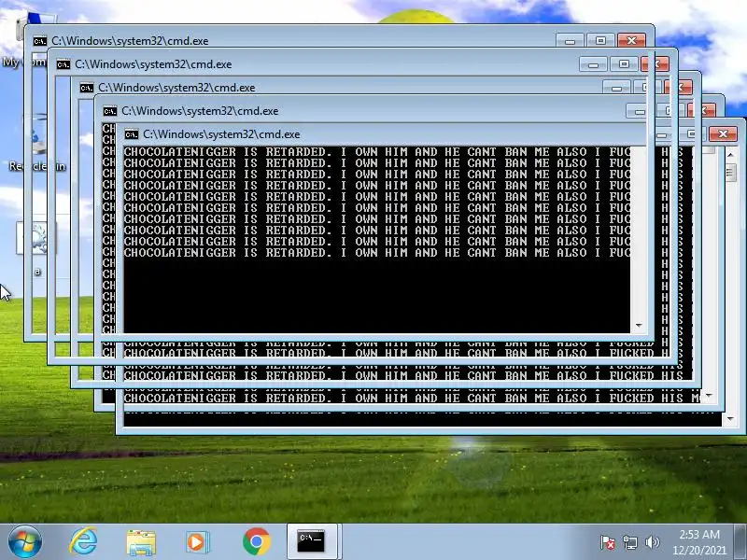
Task: Launch Internet Explorer from the taskbar
Action: pyautogui.click(x=83, y=542)
